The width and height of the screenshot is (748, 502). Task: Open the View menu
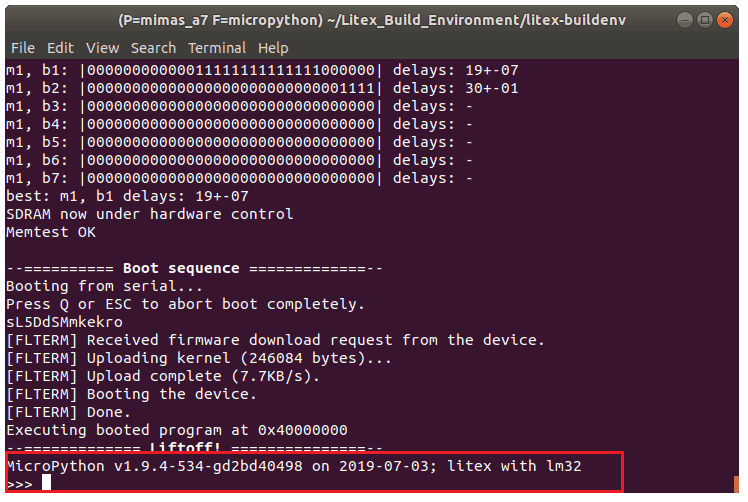(102, 47)
